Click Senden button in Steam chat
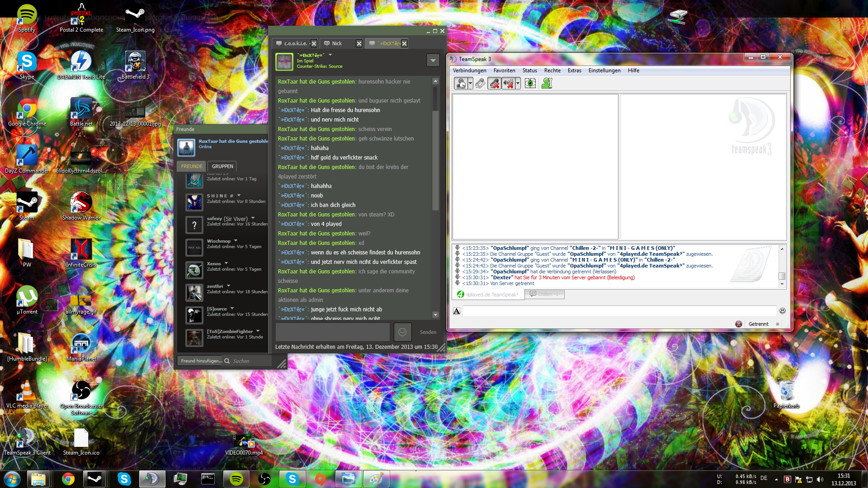The image size is (868, 488). [x=428, y=332]
